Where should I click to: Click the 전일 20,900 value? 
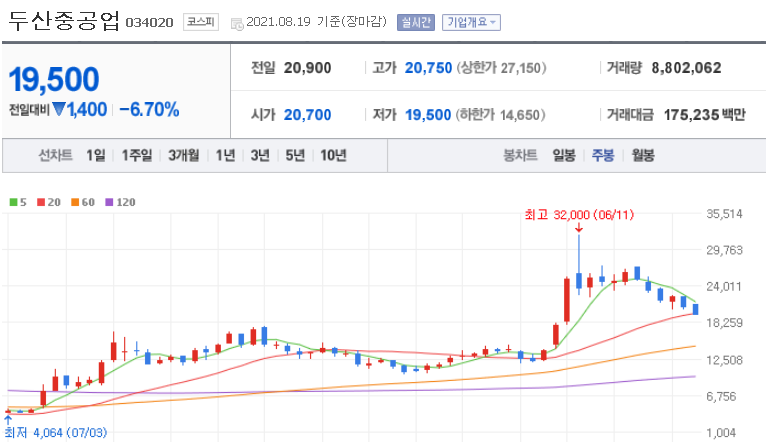tap(307, 68)
